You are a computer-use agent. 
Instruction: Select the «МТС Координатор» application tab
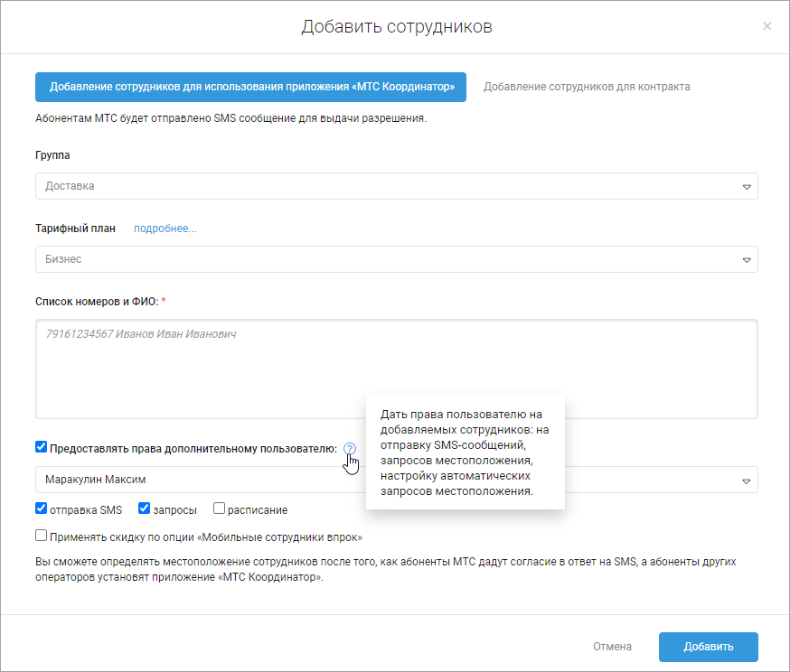[250, 87]
